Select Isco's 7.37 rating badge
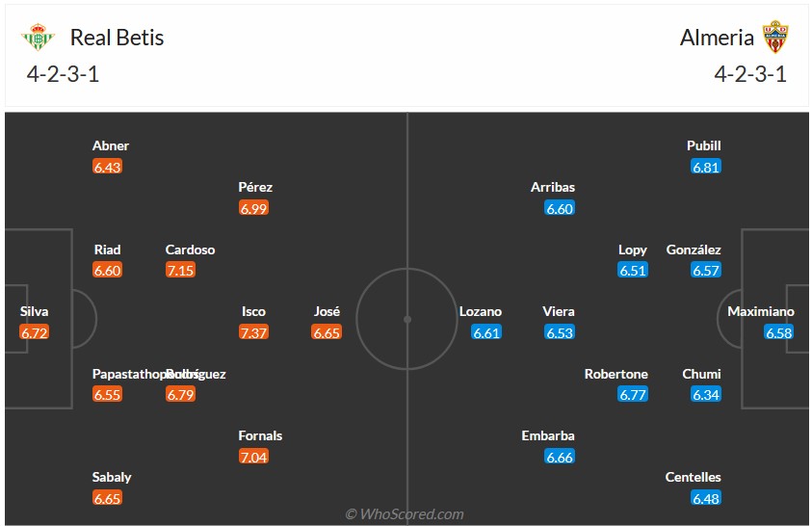Screen dimensions: 812x526 (x=254, y=332)
